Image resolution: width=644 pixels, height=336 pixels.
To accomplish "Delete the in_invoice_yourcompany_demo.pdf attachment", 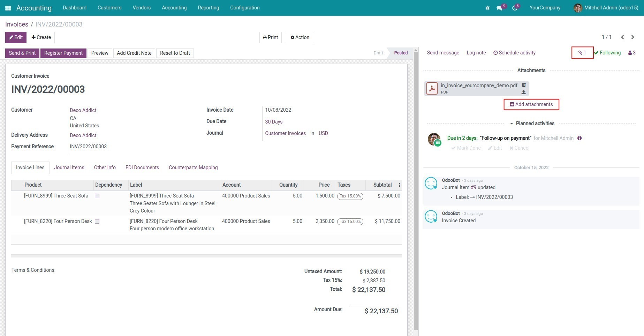I will (x=524, y=85).
